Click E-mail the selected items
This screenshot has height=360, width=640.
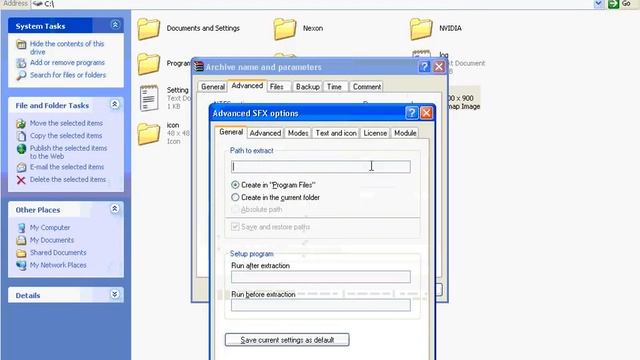[67, 167]
